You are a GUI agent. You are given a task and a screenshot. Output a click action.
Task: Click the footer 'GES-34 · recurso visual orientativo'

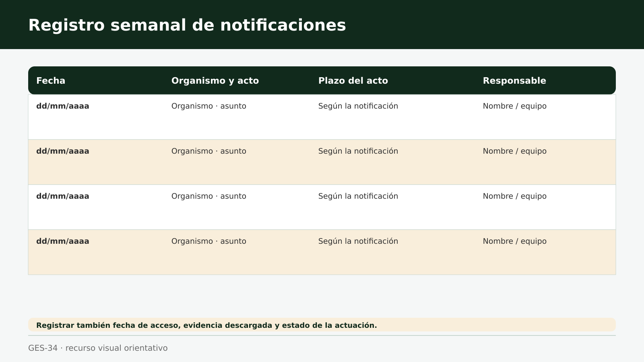click(x=98, y=348)
